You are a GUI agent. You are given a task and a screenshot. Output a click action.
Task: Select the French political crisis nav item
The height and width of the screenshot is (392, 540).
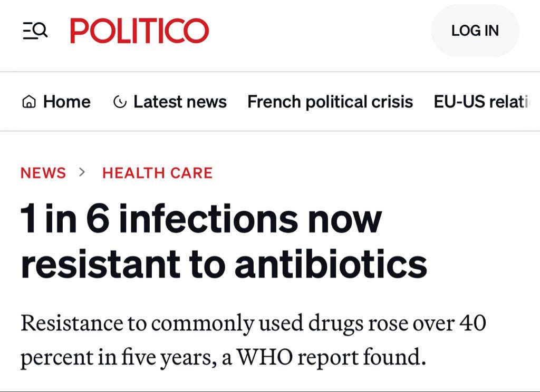point(330,101)
